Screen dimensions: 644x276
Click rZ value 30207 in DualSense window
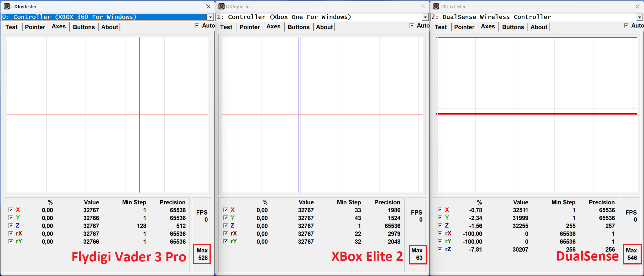pos(520,250)
